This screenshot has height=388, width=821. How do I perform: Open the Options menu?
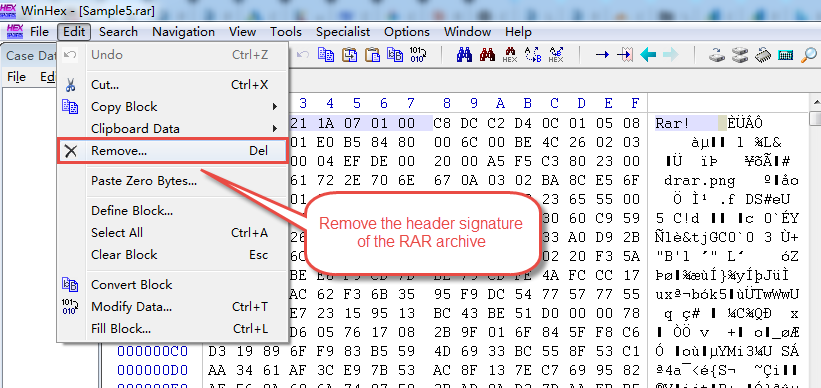point(407,32)
